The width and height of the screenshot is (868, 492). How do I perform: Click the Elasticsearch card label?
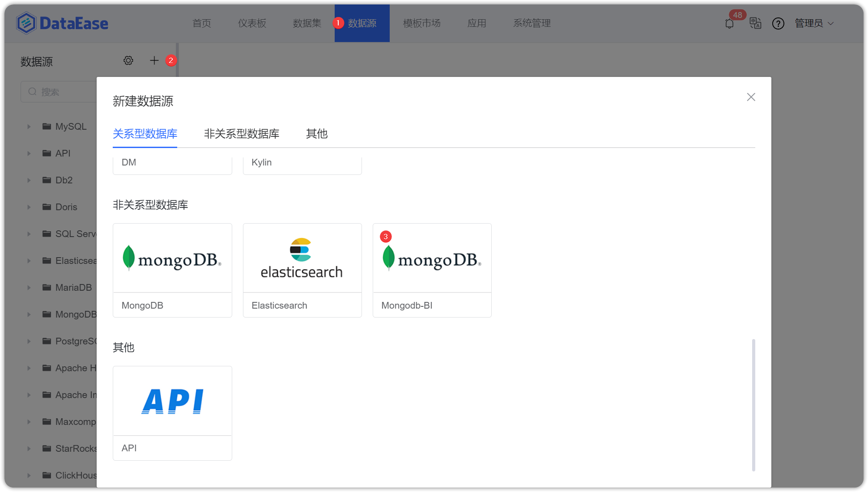click(279, 305)
